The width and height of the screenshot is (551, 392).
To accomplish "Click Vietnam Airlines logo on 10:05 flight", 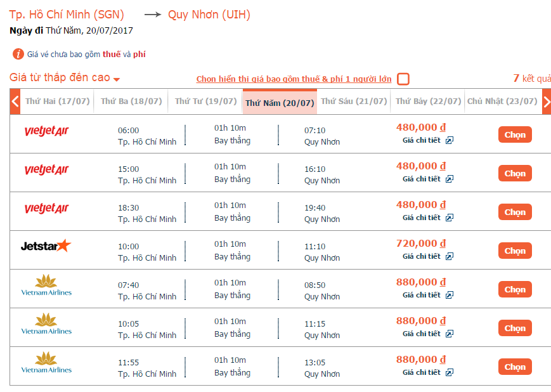I will tap(46, 323).
